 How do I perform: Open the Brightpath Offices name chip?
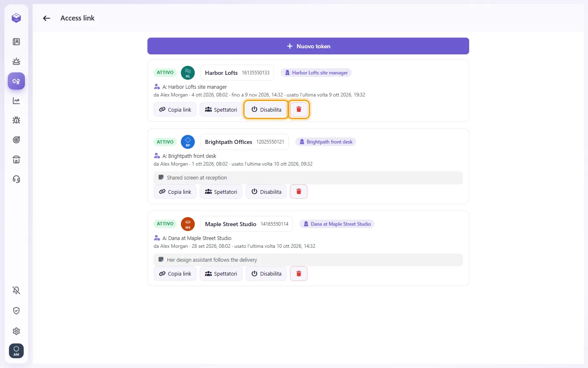tap(245, 142)
